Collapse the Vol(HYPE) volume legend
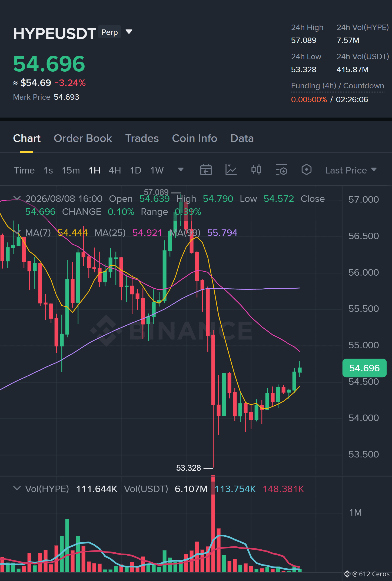 tap(17, 489)
